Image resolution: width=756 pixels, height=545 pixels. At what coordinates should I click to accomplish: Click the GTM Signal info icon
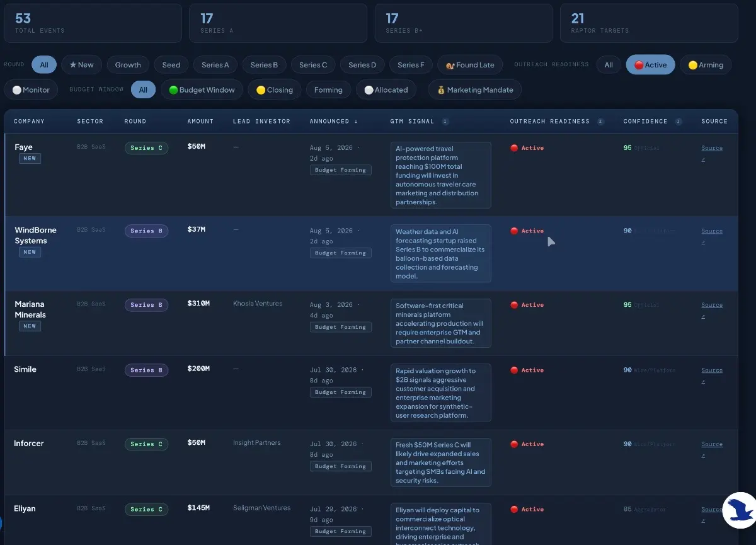(x=445, y=122)
